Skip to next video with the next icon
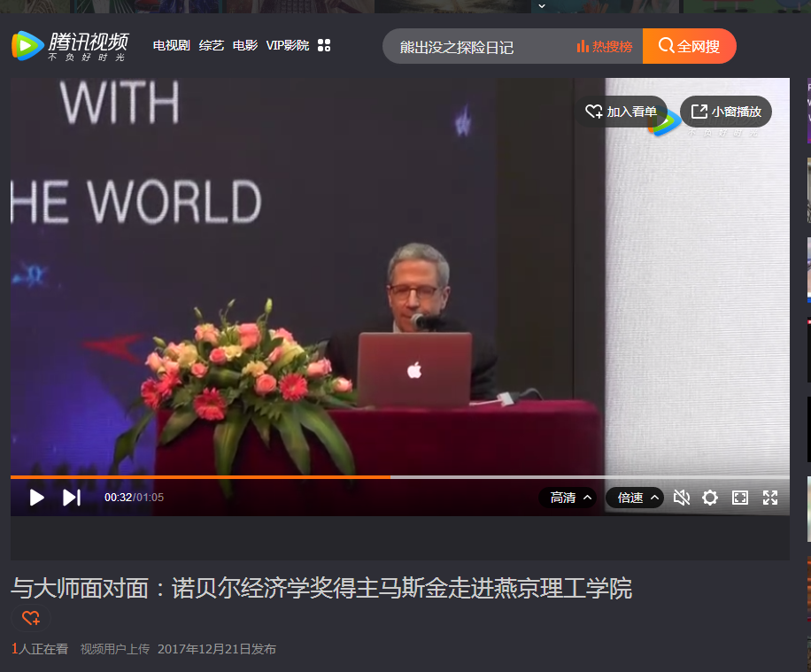The width and height of the screenshot is (811, 672). tap(71, 498)
